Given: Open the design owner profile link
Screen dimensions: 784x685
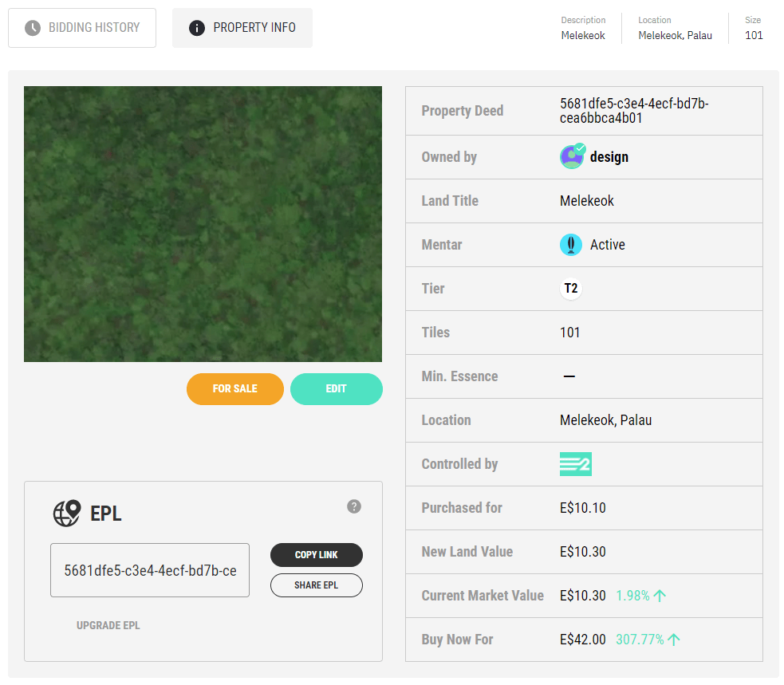Looking at the screenshot, I should click(x=609, y=157).
